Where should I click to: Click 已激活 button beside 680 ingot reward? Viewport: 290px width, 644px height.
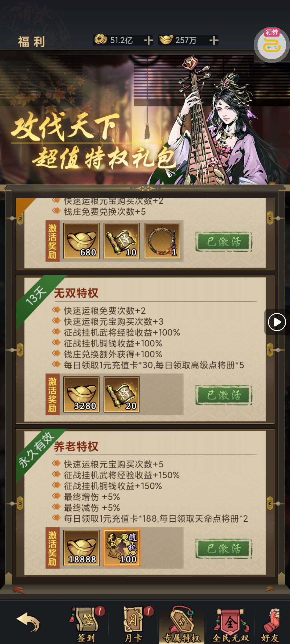tap(224, 241)
